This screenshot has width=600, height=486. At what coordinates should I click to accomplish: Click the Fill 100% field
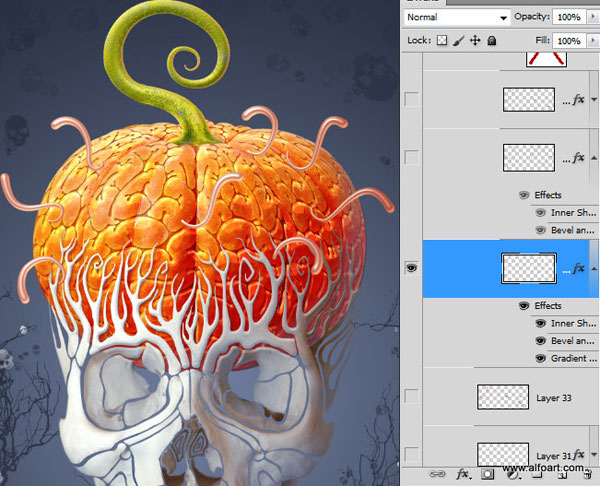point(569,41)
